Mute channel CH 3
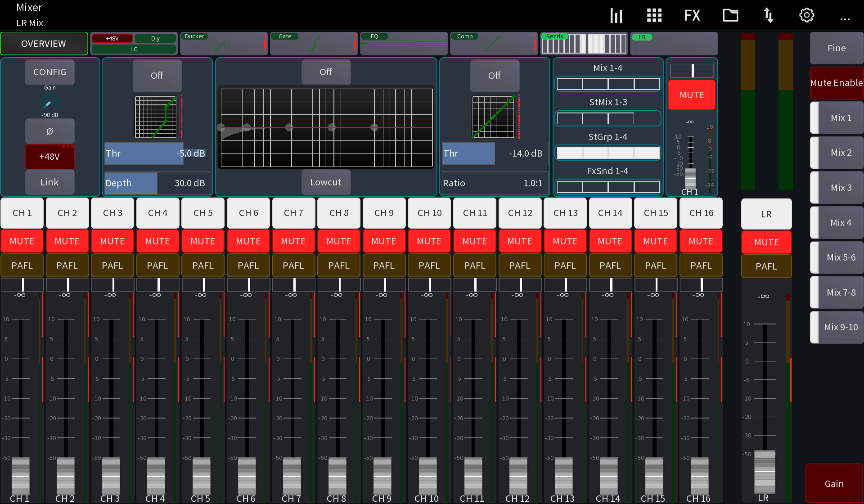 112,241
